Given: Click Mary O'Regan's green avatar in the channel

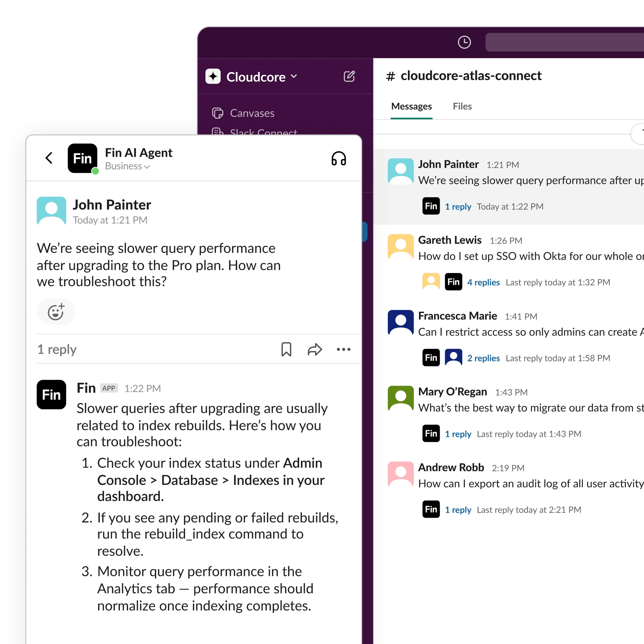Looking at the screenshot, I should pos(401,399).
